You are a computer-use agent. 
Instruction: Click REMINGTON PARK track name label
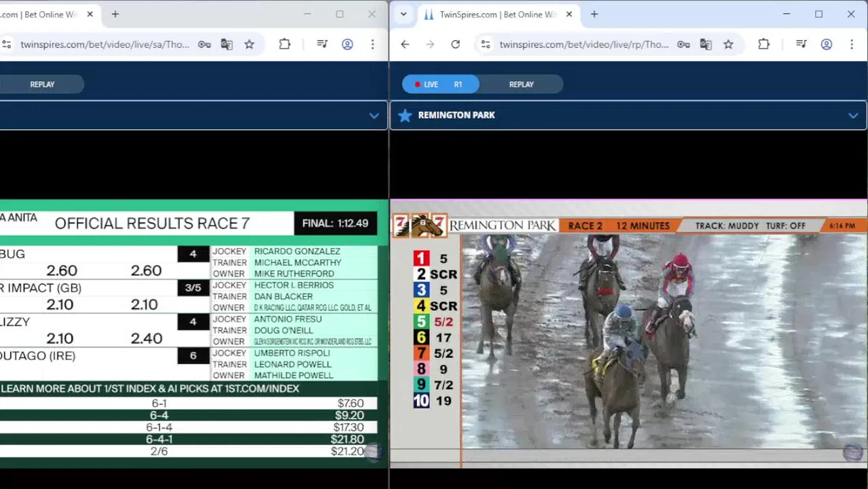click(456, 115)
